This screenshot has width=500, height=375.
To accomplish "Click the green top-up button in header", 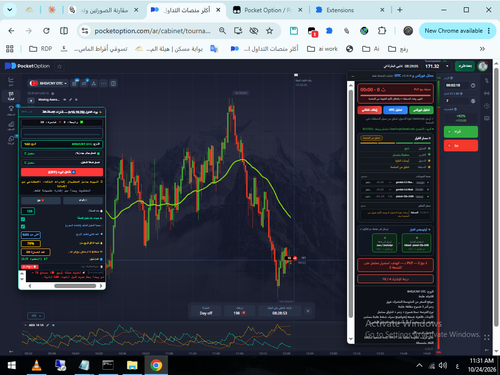I will pyautogui.click(x=465, y=66).
